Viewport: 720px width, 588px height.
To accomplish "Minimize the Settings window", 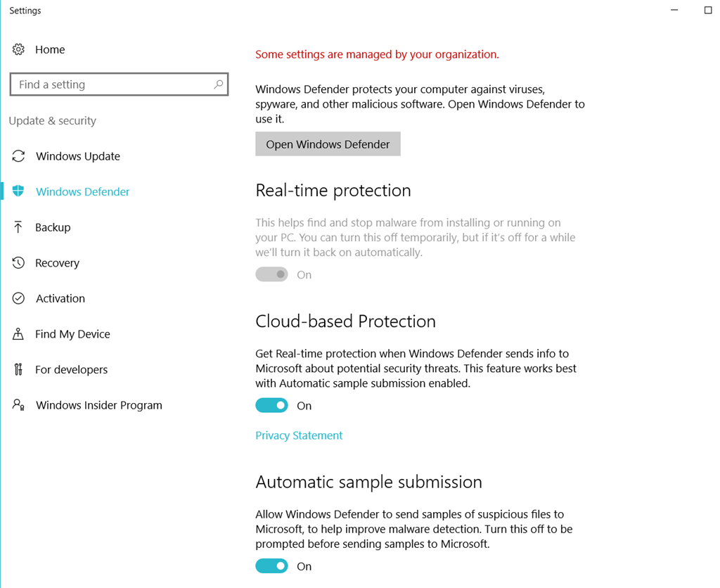I will coord(674,10).
